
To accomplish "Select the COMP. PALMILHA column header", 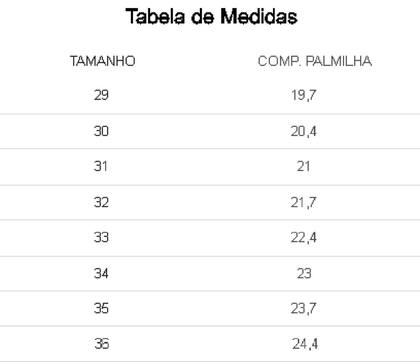I will pyautogui.click(x=315, y=61).
